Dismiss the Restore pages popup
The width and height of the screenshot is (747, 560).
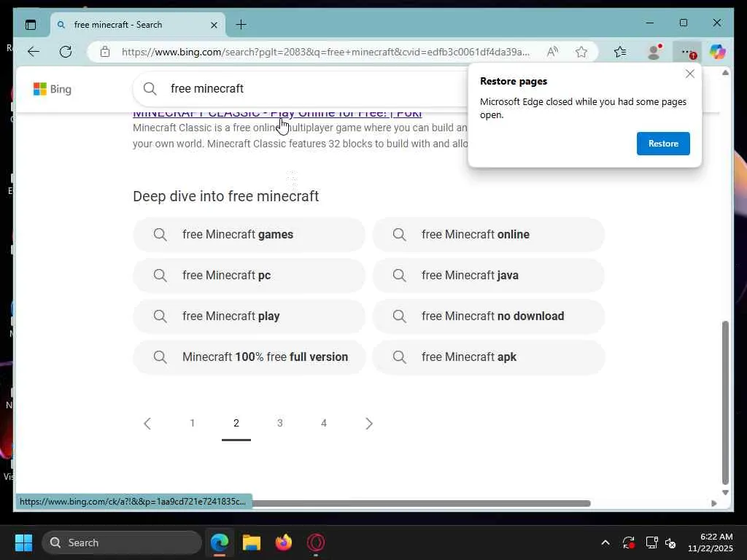(690, 74)
